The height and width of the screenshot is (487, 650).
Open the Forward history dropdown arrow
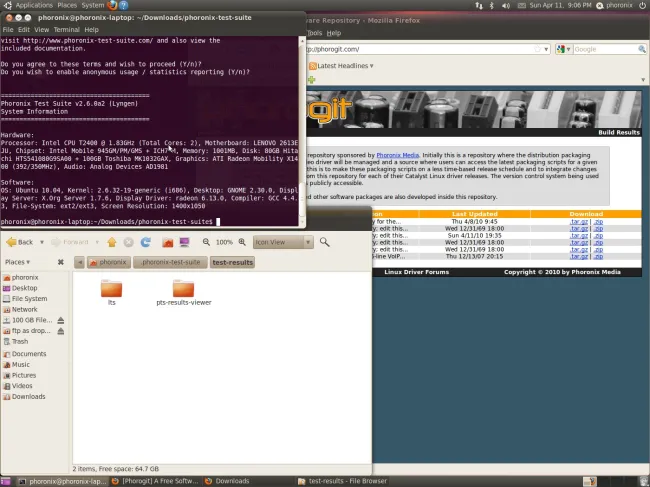[x=97, y=242]
